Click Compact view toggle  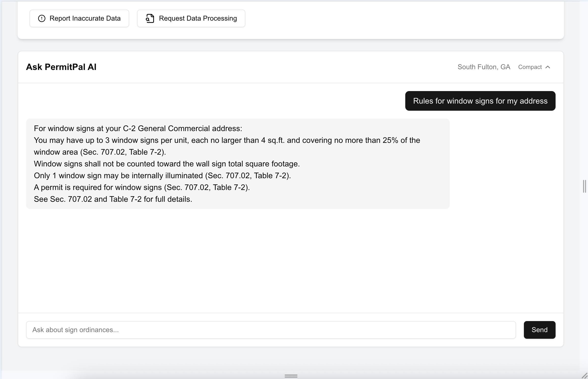tap(530, 67)
